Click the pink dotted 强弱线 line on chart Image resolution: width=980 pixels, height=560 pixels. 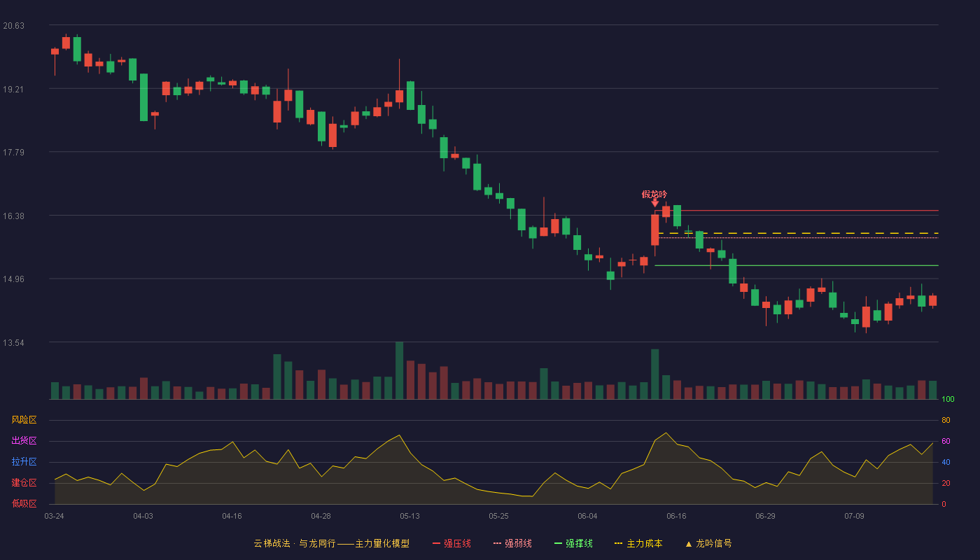797,237
